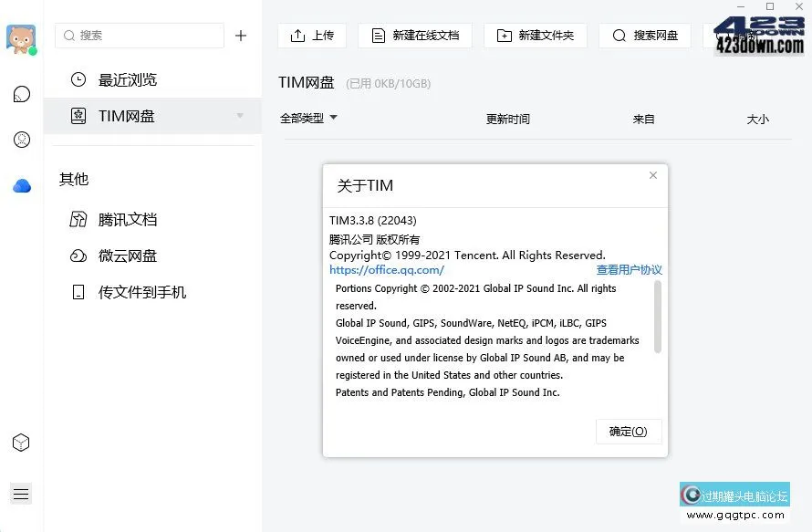
Task: Click the 确定(O) button in the dialog
Action: pos(628,431)
